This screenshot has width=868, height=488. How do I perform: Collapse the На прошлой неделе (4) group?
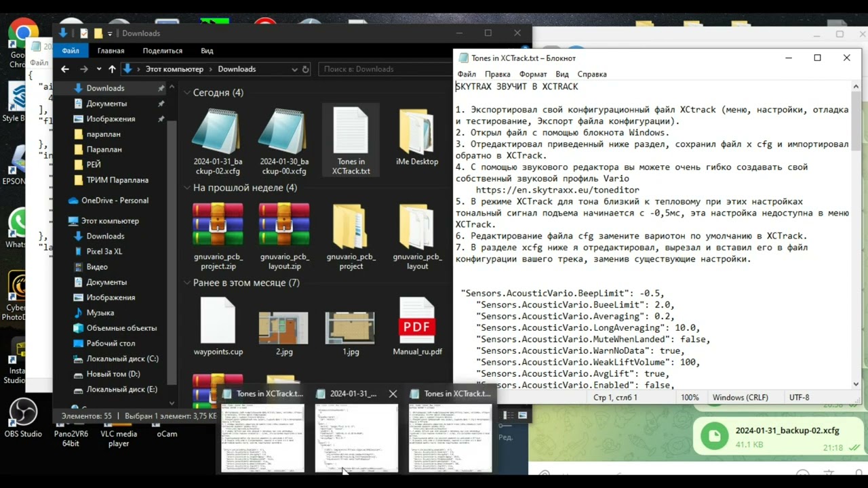click(187, 188)
